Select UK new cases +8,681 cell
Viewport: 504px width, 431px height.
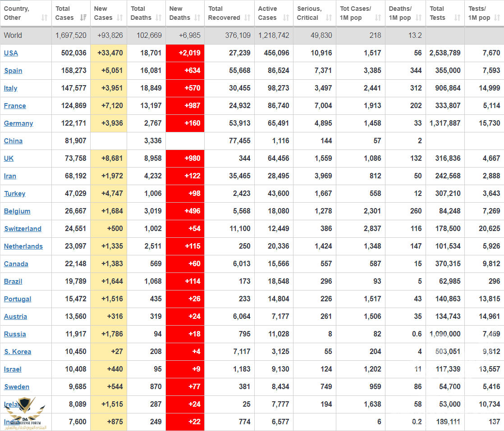pyautogui.click(x=109, y=159)
